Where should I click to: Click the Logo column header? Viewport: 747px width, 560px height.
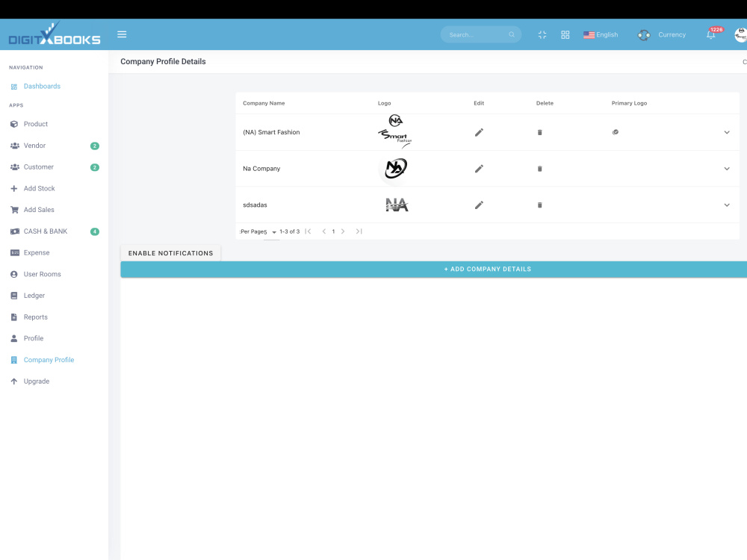pos(385,103)
